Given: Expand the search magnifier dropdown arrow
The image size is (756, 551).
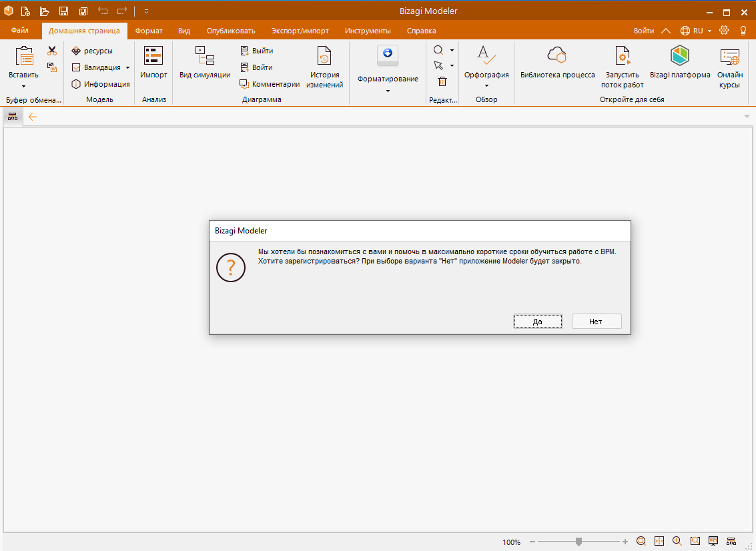Looking at the screenshot, I should click(x=452, y=50).
